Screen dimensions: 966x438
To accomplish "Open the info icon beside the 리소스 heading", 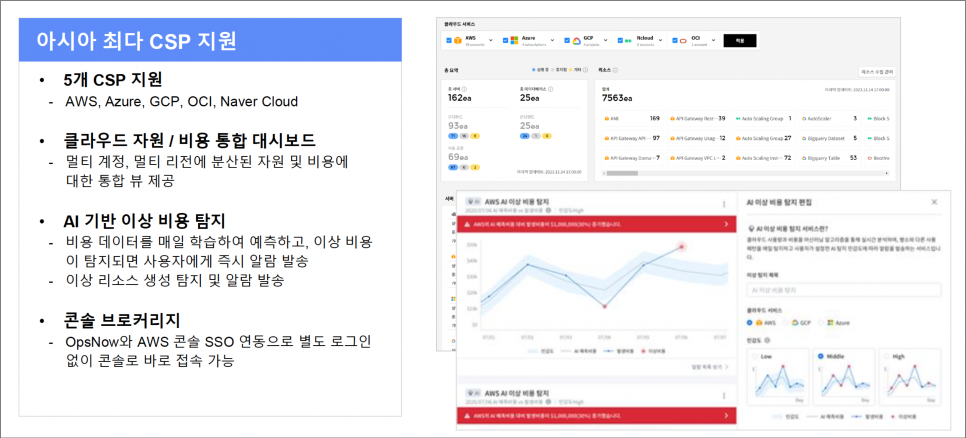I will tap(615, 70).
